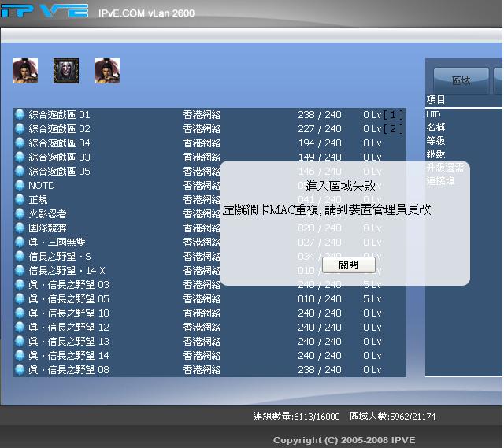Select the 真．三國無雙 room name
The width and height of the screenshot is (504, 448).
tap(57, 242)
